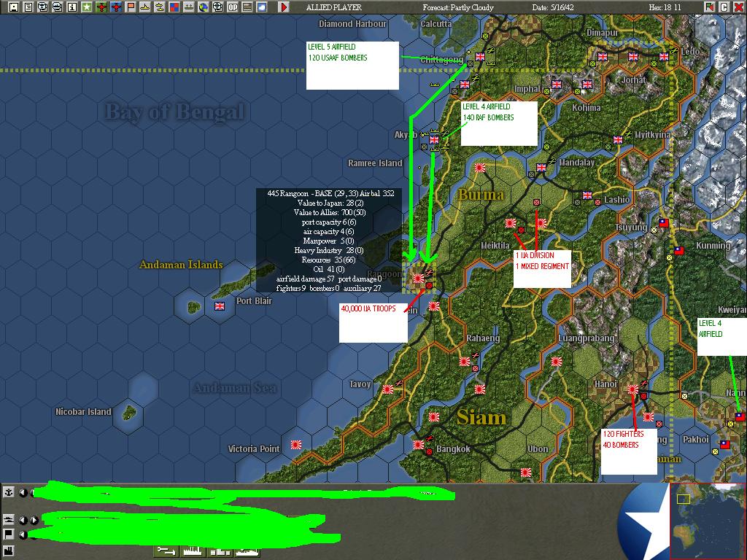This screenshot has height=560, width=747.
Task: Click the crosshair target toolbar icon
Action: click(x=218, y=7)
